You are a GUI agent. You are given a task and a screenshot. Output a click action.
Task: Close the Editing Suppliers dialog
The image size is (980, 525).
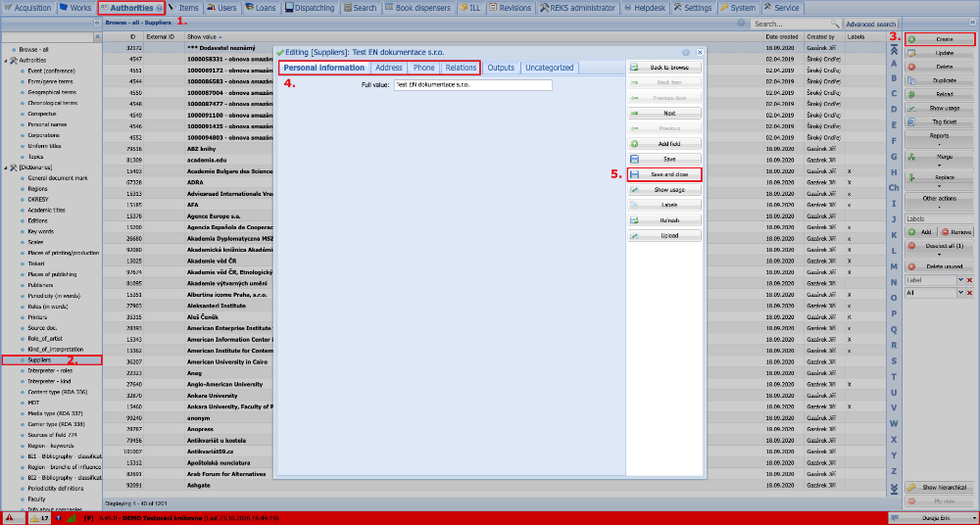[700, 53]
